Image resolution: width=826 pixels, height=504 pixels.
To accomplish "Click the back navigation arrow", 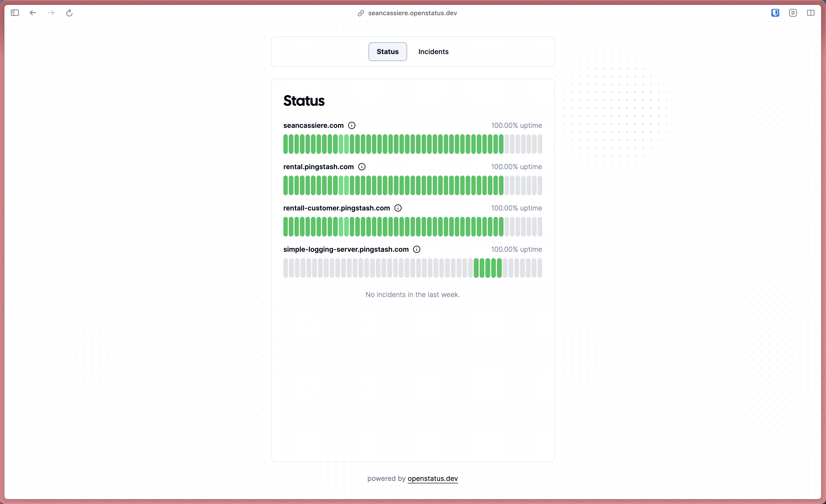I will [x=33, y=13].
